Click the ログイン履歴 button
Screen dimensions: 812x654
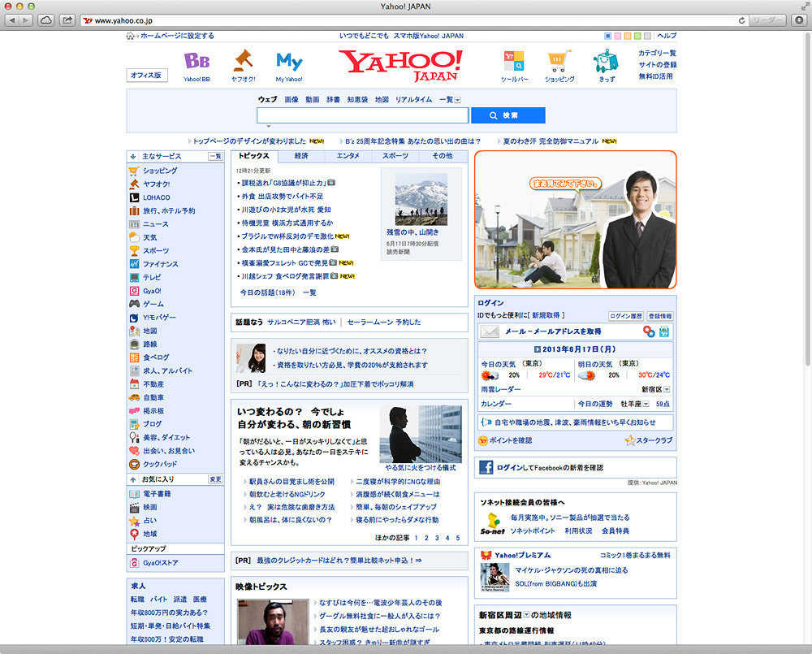pyautogui.click(x=626, y=316)
